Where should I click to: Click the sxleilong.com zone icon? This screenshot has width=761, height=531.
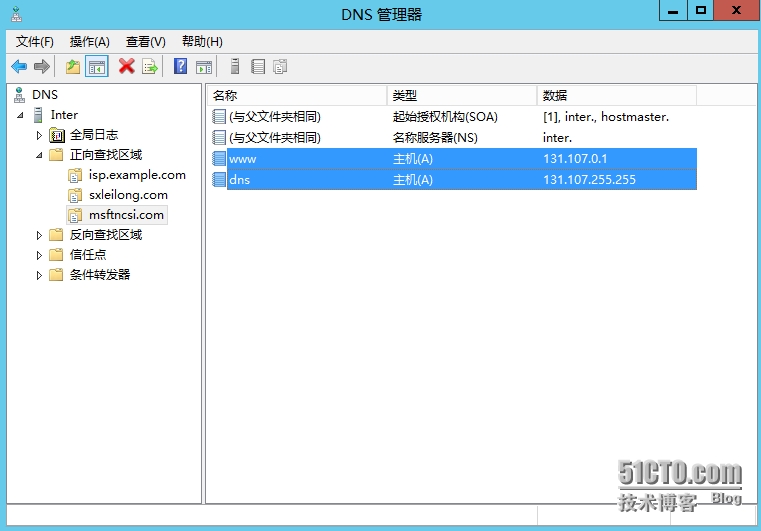[75, 195]
